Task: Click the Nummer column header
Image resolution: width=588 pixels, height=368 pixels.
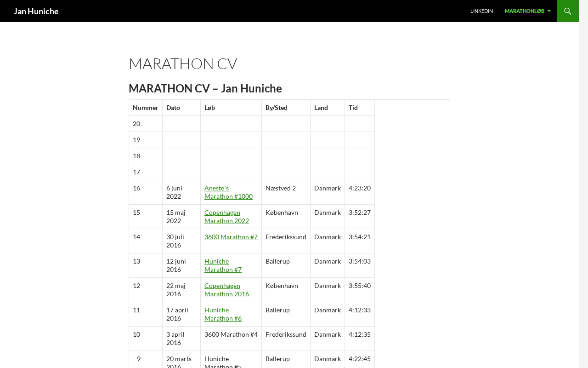Action: pos(145,108)
